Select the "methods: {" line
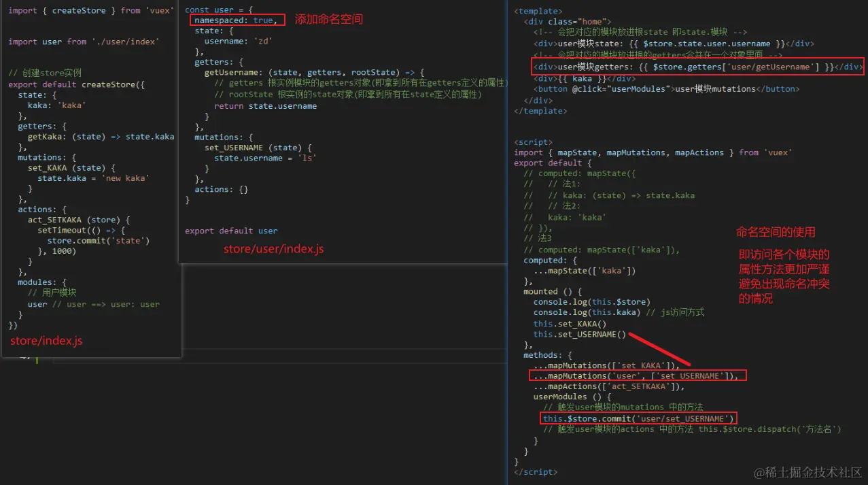Image resolution: width=868 pixels, height=485 pixels. point(548,355)
